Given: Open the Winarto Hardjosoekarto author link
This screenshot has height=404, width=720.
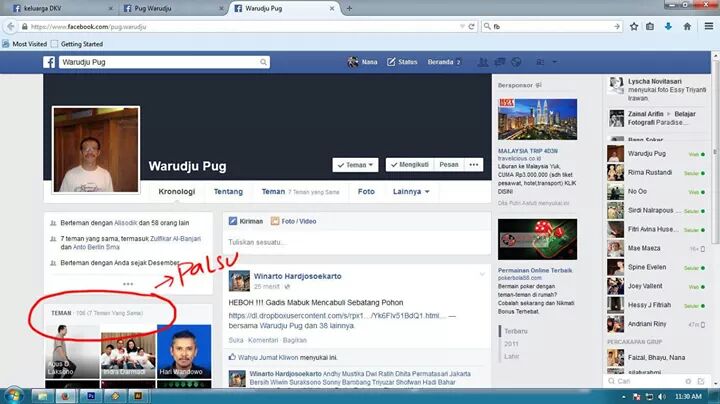Looking at the screenshot, I should pos(298,276).
